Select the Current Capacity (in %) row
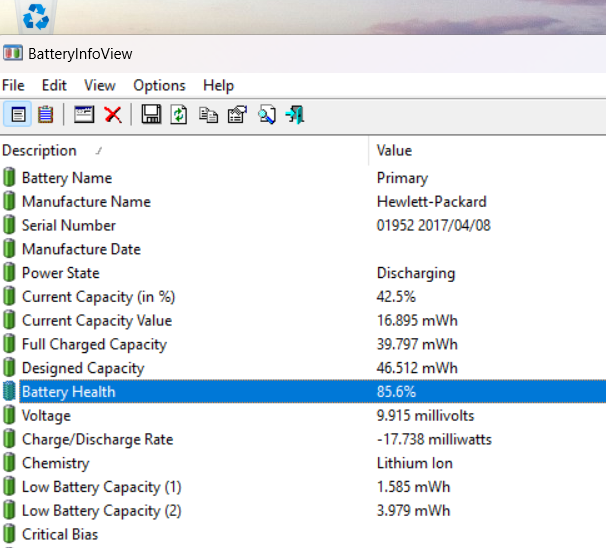The image size is (606, 548). 303,297
